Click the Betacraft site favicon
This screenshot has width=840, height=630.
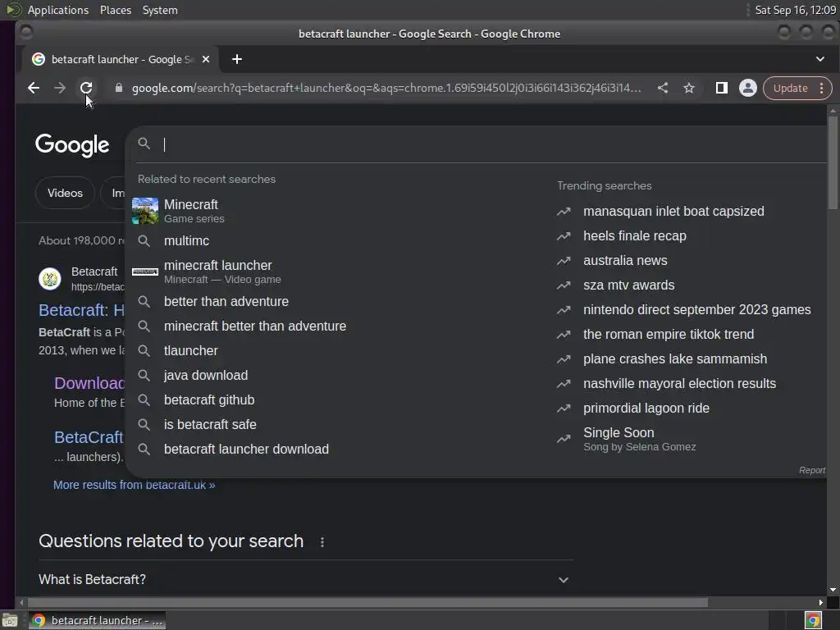pos(50,279)
